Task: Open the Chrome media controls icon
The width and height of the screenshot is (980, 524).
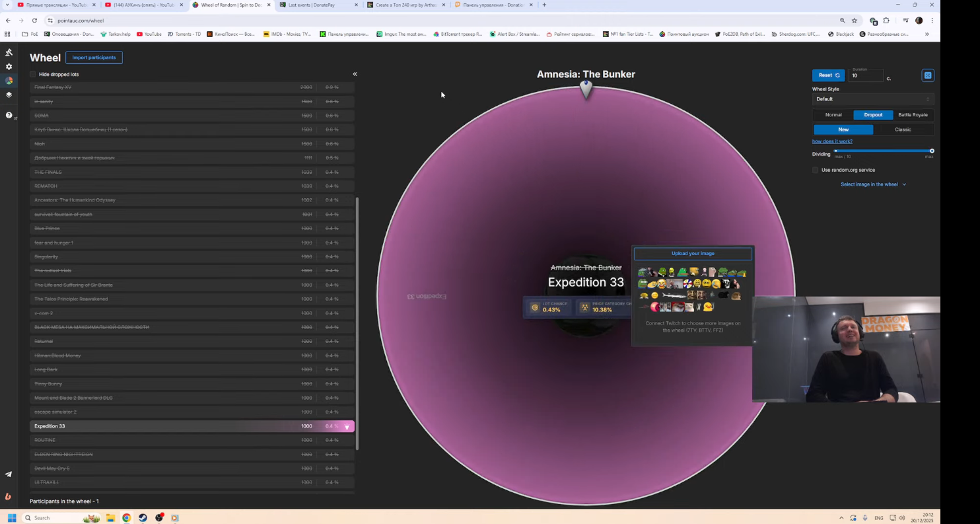Action: (x=906, y=20)
